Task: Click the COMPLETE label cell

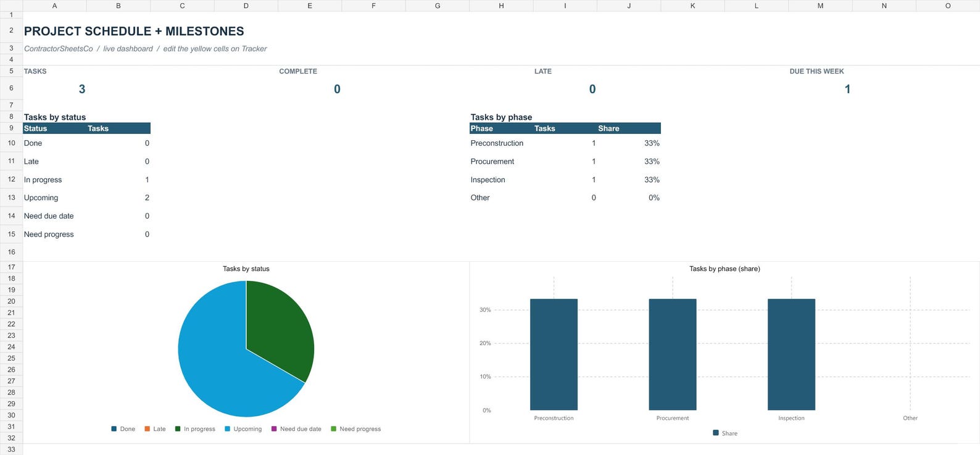Action: [x=298, y=72]
